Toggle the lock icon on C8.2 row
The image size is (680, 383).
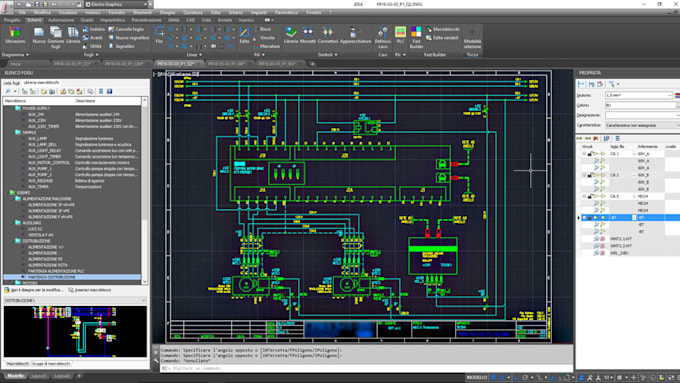tap(589, 175)
